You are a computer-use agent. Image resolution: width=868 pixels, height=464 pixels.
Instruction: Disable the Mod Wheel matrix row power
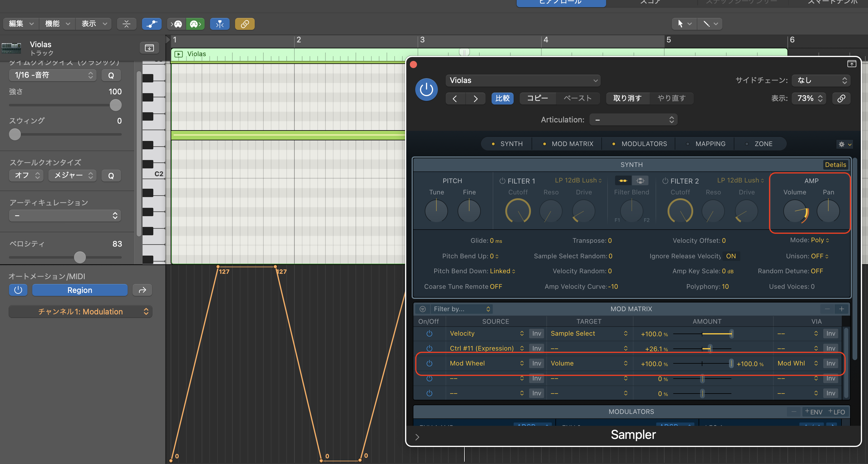pyautogui.click(x=429, y=363)
